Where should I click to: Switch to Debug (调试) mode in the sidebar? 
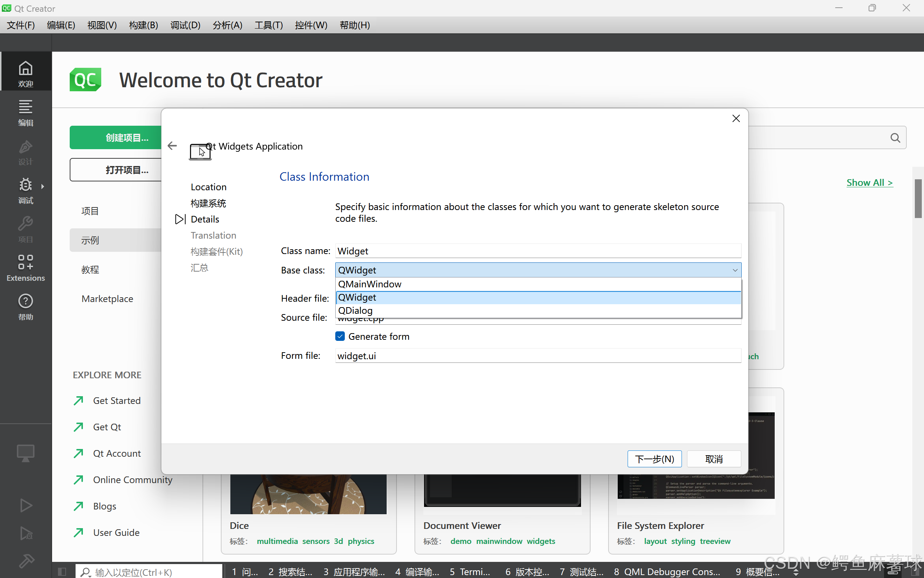(x=26, y=190)
